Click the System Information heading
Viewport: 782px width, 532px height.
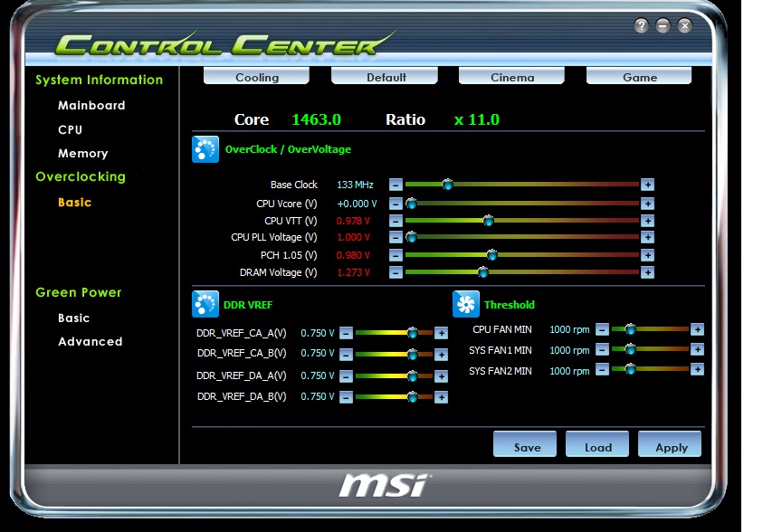pyautogui.click(x=100, y=80)
